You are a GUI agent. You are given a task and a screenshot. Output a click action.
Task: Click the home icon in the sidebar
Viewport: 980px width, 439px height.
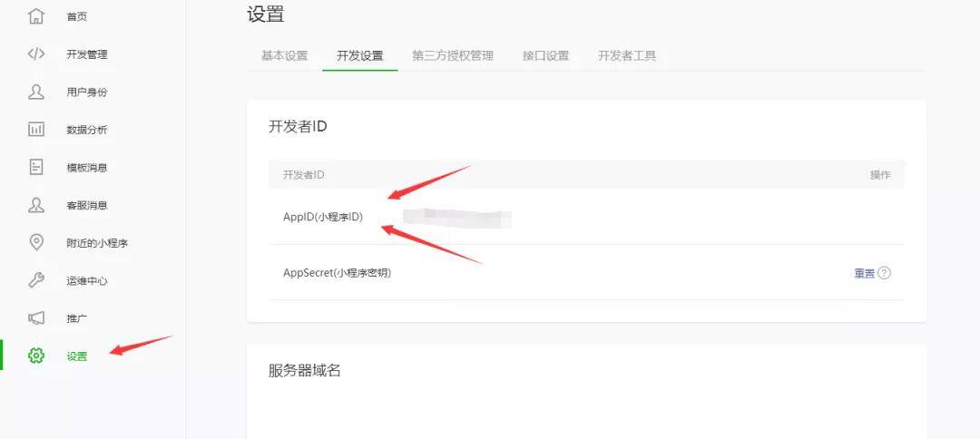point(36,16)
